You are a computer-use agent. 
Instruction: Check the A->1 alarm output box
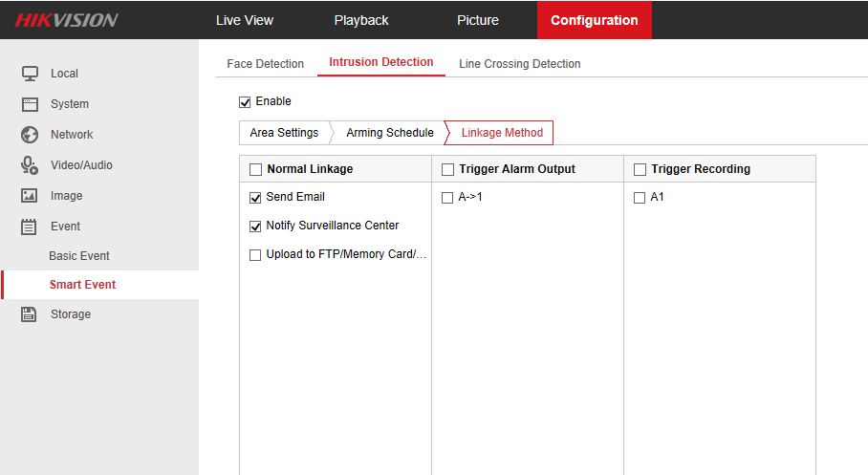pyautogui.click(x=447, y=198)
